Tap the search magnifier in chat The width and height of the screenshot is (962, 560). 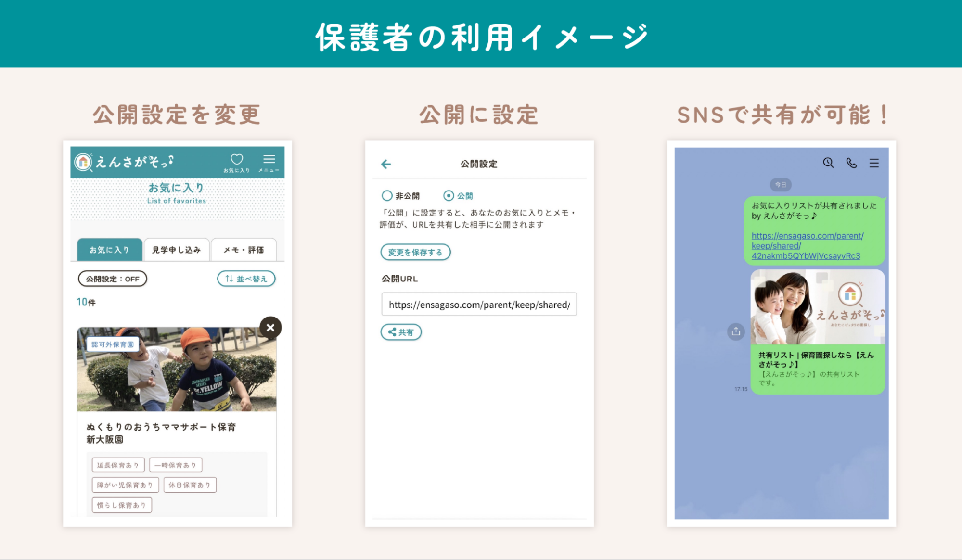click(x=828, y=163)
